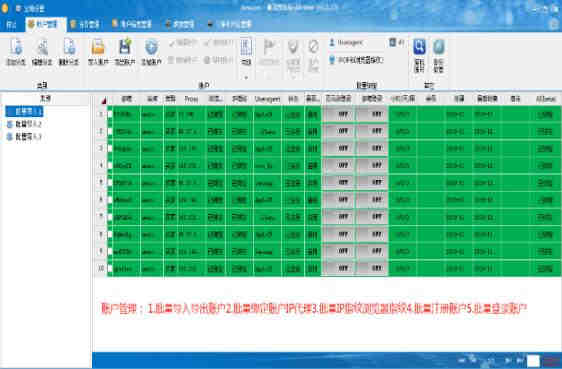The width and height of the screenshot is (562, 369).
Task: Click the Useragent column header
Action: point(267,99)
